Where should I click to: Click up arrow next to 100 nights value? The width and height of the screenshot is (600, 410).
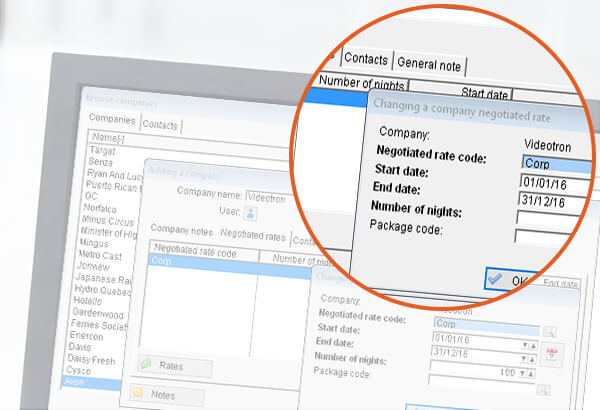[531, 373]
